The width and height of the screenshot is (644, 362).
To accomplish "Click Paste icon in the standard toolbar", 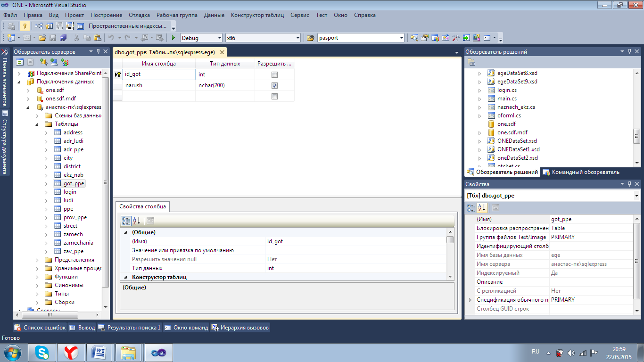I will click(98, 38).
